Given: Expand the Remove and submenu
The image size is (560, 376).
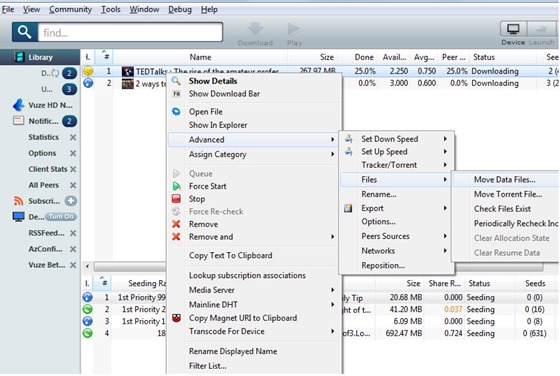Looking at the screenshot, I should click(332, 237).
